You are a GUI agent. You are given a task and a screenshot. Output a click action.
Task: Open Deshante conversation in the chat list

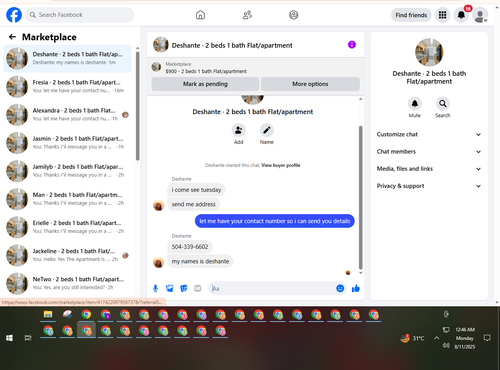tap(67, 58)
